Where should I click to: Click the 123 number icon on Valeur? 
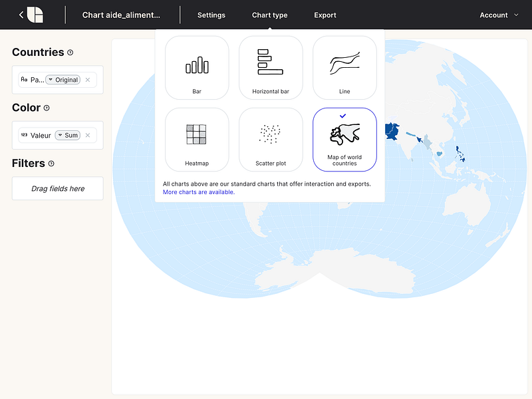(24, 135)
